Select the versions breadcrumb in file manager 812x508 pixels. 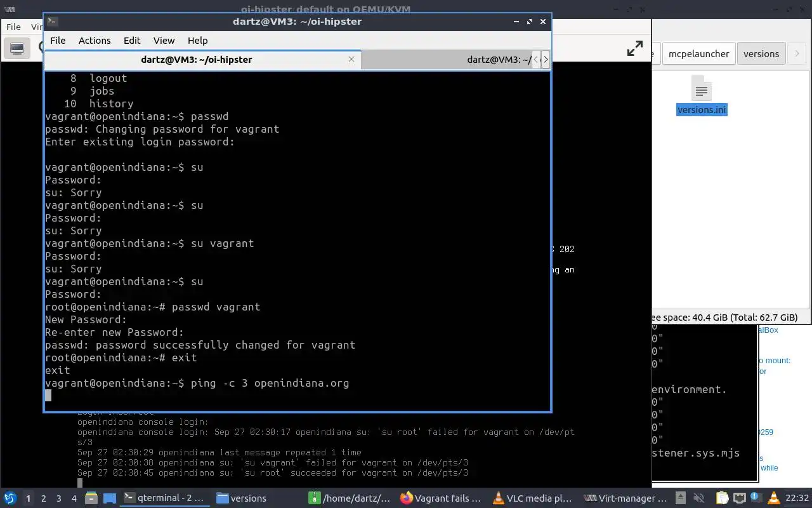[x=761, y=53]
